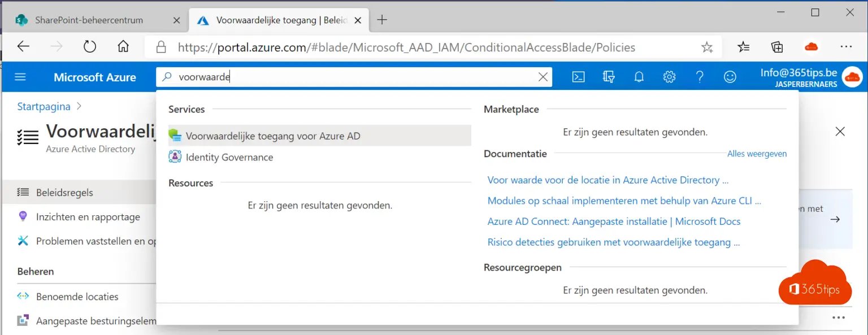View notifications via the bell icon
This screenshot has height=335, width=868.
pos(639,77)
